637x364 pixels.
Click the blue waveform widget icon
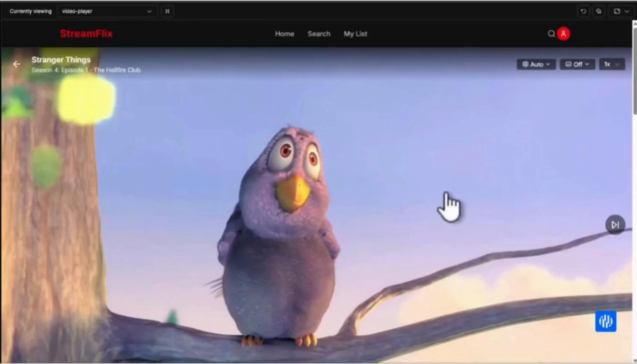[x=606, y=321]
